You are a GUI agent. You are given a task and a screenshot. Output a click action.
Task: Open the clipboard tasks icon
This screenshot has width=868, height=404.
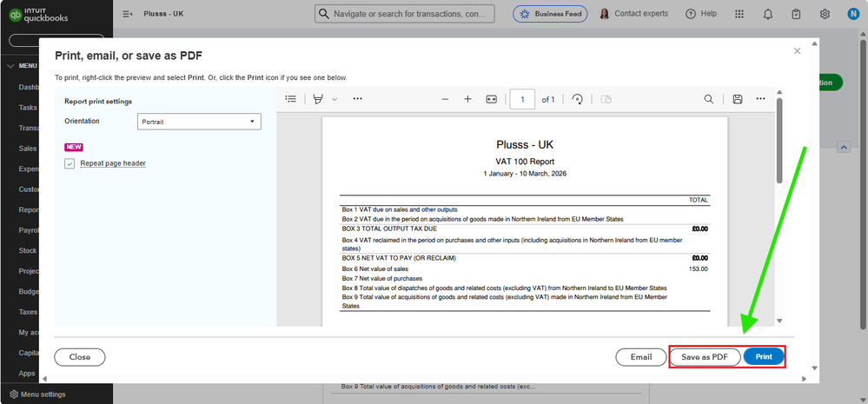(797, 15)
